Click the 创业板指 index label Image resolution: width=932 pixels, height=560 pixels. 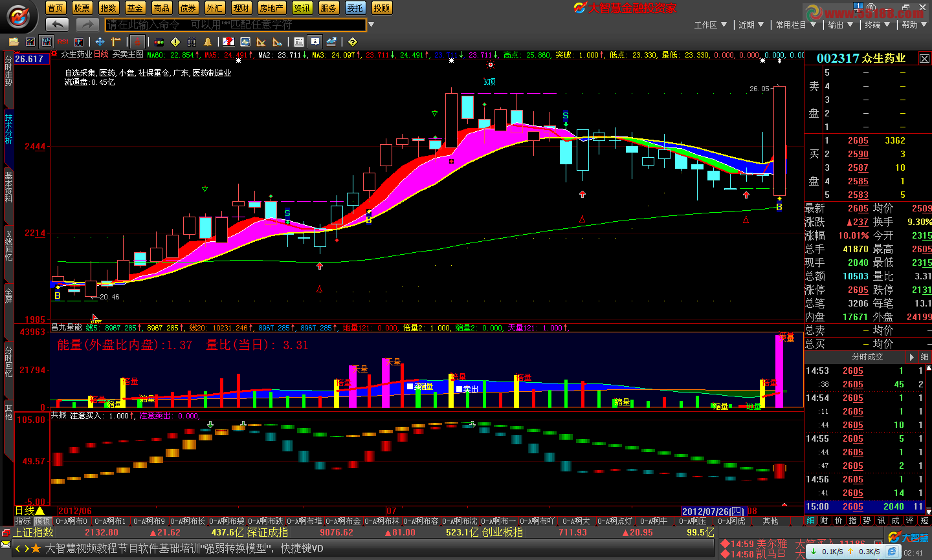pos(504,532)
